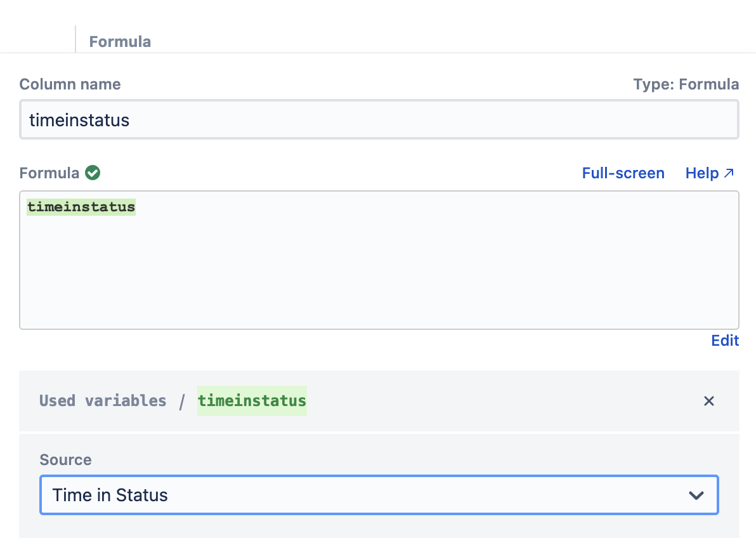The height and width of the screenshot is (538, 756).
Task: Click Edit below the formula box
Action: 725,341
